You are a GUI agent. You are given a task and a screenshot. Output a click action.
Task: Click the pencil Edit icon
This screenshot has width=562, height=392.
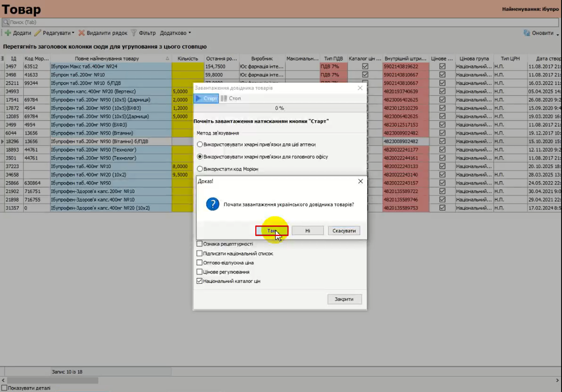point(38,33)
